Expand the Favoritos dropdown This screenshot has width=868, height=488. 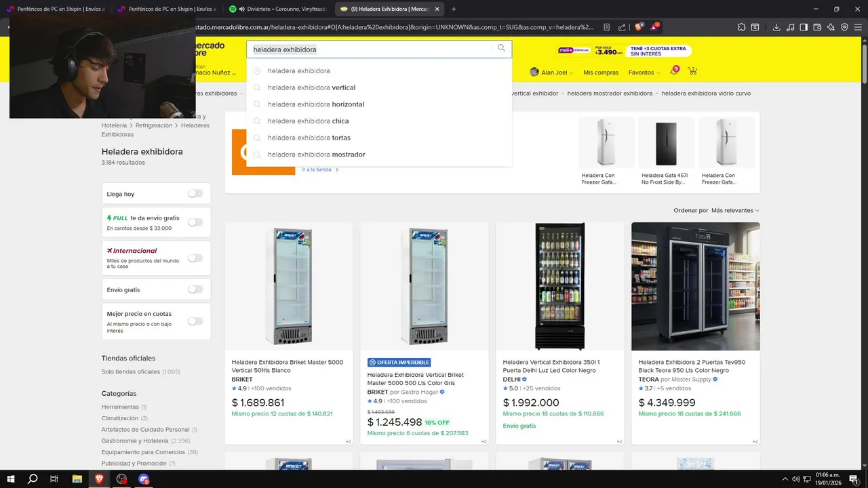[x=644, y=73]
